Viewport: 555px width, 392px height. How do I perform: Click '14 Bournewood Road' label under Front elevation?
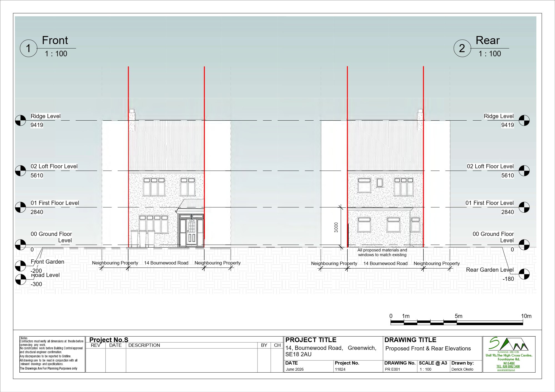pos(166,263)
